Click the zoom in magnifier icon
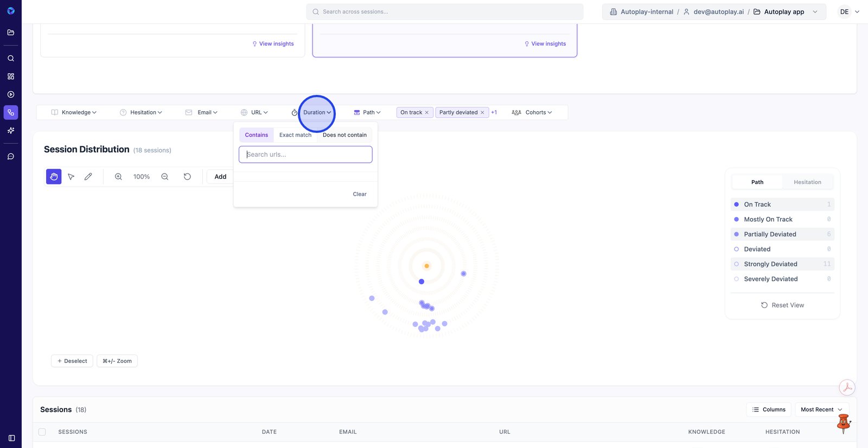This screenshot has width=868, height=448. [x=118, y=177]
